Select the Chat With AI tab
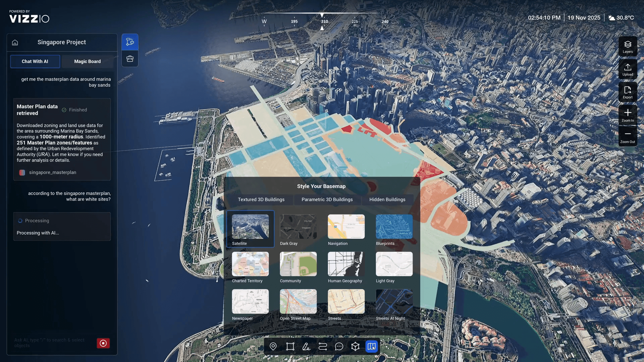 35,61
